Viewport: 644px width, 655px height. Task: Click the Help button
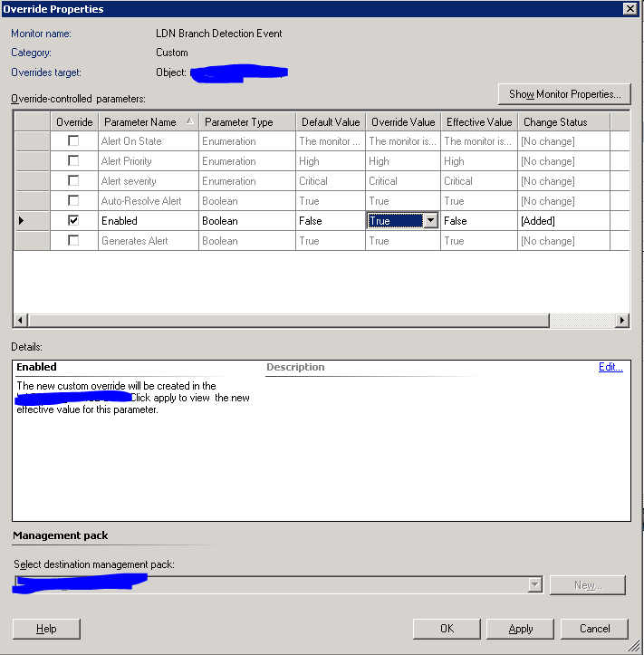point(46,629)
